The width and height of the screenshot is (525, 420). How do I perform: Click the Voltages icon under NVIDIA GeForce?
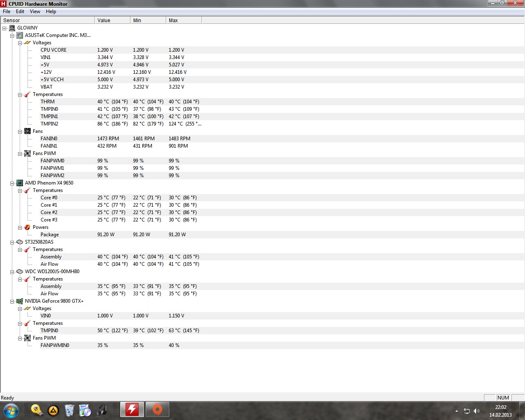coord(27,308)
